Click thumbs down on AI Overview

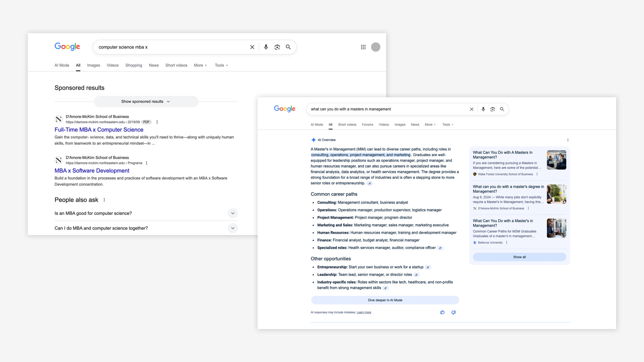[453, 312]
